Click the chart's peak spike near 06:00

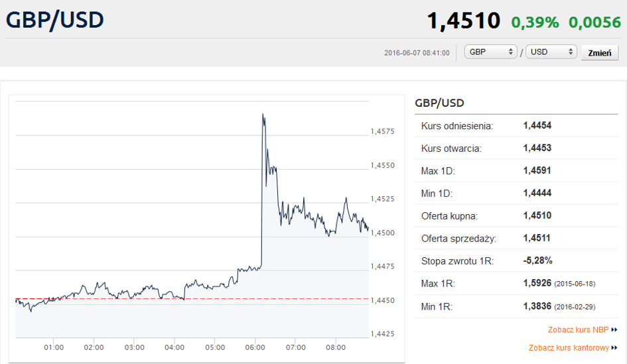coord(263,115)
